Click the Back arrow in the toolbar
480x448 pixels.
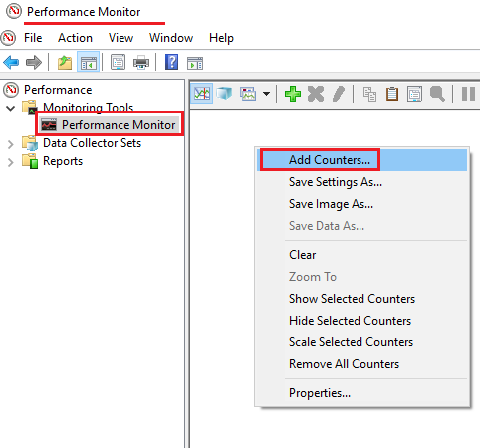pyautogui.click(x=11, y=62)
